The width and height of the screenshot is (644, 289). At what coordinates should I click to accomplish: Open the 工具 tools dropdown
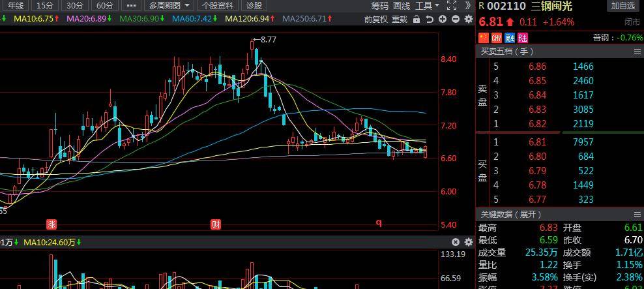pos(427,6)
